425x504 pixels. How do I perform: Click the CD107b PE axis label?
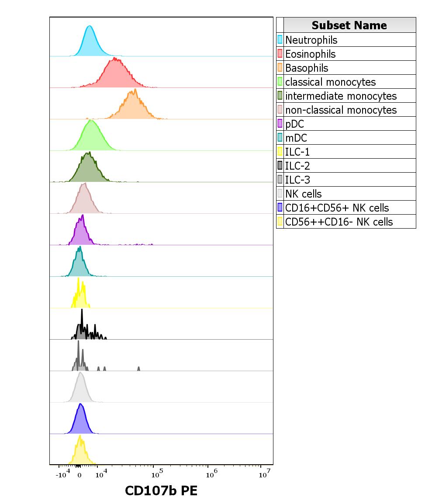pyautogui.click(x=162, y=490)
